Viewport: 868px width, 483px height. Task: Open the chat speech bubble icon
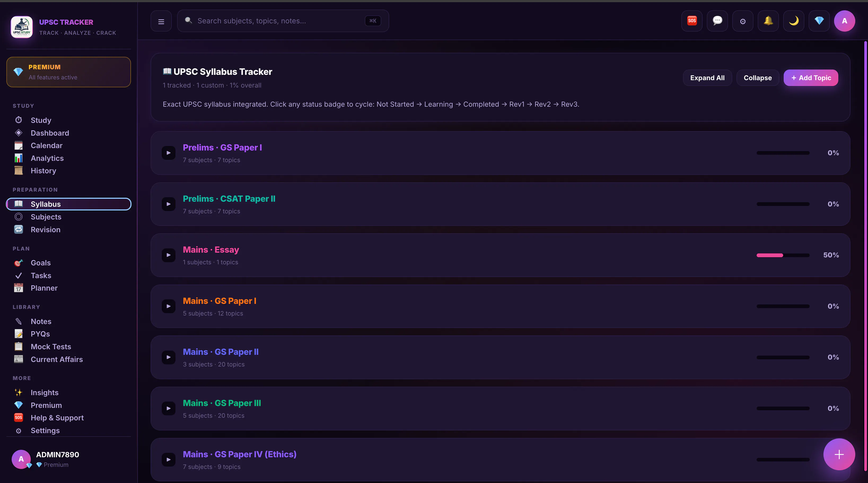(717, 21)
